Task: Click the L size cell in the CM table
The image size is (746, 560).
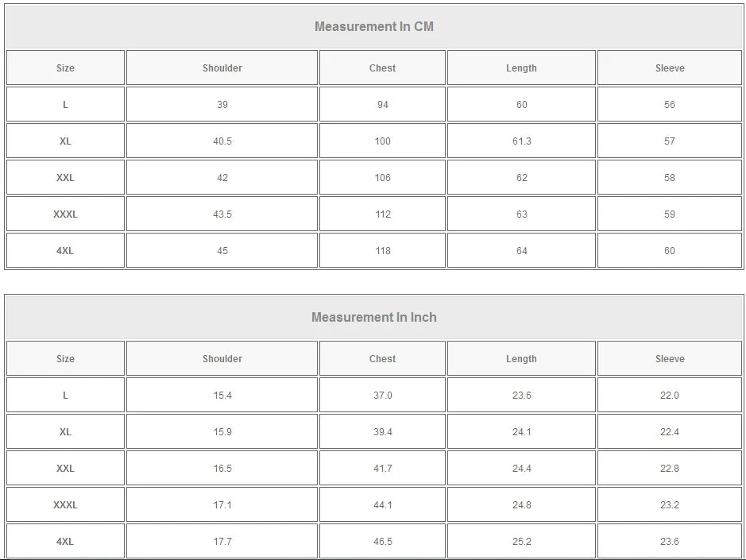Action: pos(65,105)
